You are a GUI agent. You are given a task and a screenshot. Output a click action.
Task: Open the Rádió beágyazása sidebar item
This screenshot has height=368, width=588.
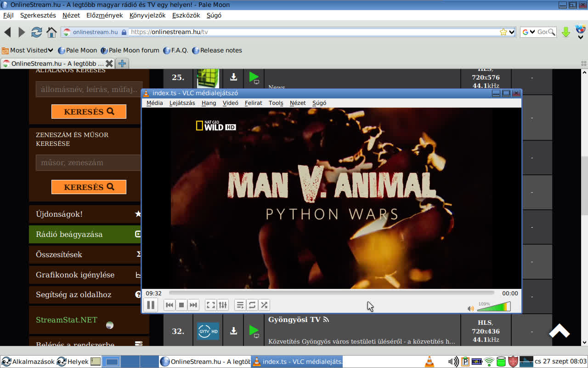click(x=85, y=234)
